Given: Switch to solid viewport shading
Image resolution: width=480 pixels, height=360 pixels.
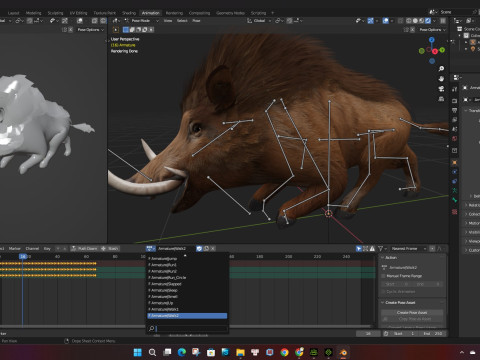Looking at the screenshot, I should (x=415, y=21).
